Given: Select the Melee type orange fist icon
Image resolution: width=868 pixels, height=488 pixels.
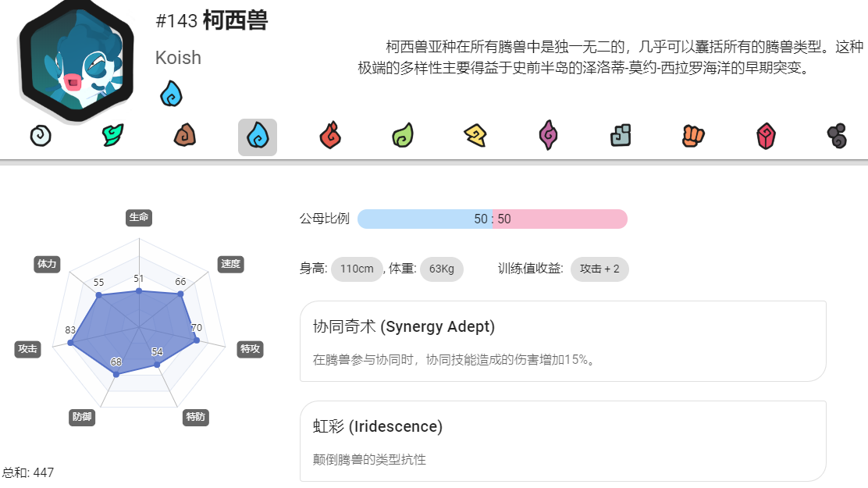Looking at the screenshot, I should pos(693,137).
